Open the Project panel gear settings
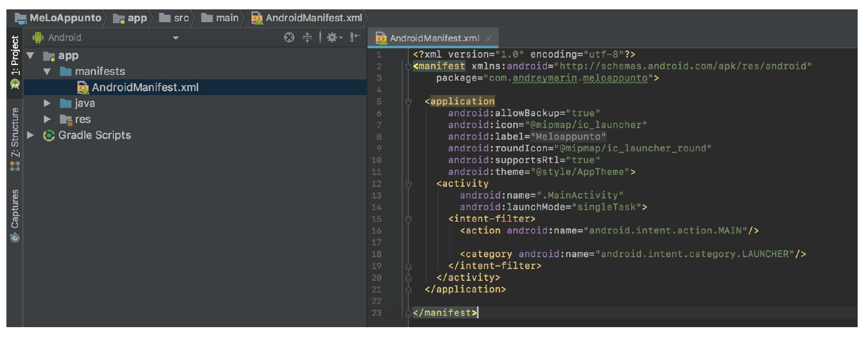The height and width of the screenshot is (337, 868). 334,37
